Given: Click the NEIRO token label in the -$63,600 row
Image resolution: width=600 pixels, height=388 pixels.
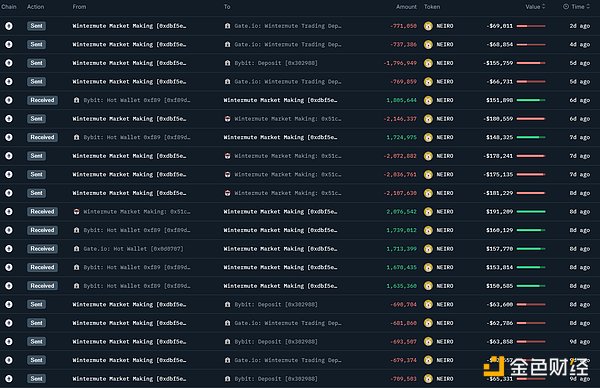Looking at the screenshot, I should [445, 305].
